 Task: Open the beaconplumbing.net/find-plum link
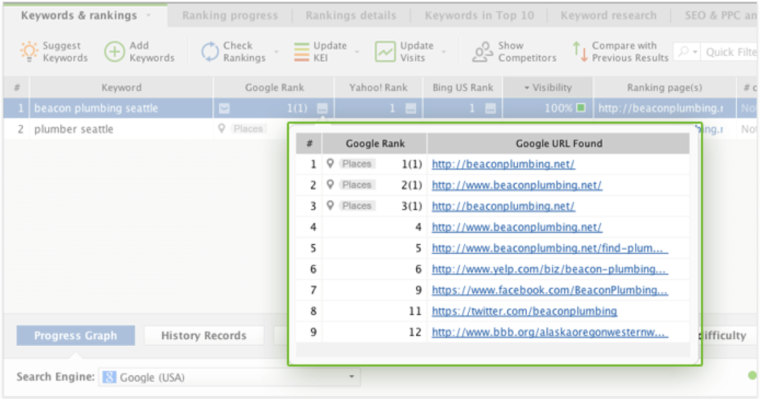tap(550, 248)
